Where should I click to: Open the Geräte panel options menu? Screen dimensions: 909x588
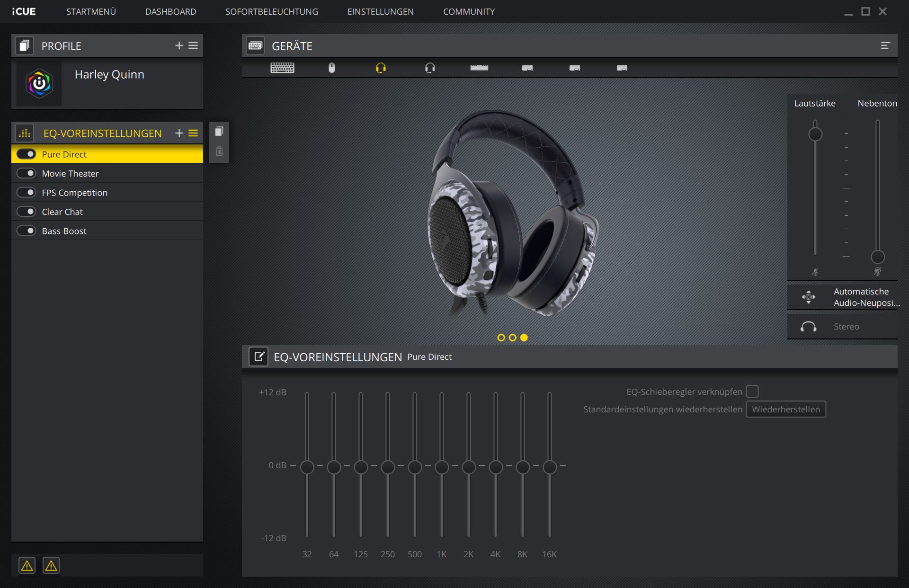tap(885, 45)
